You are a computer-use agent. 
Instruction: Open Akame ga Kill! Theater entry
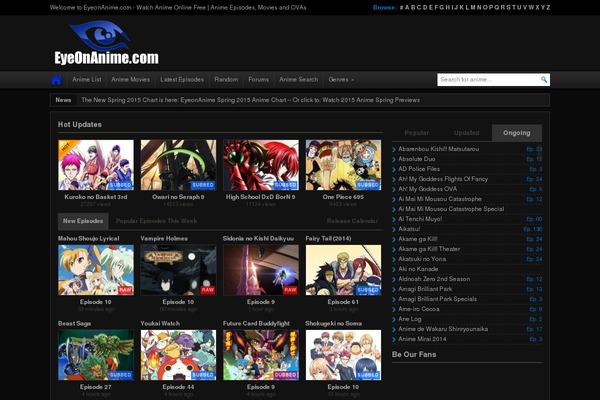[429, 249]
